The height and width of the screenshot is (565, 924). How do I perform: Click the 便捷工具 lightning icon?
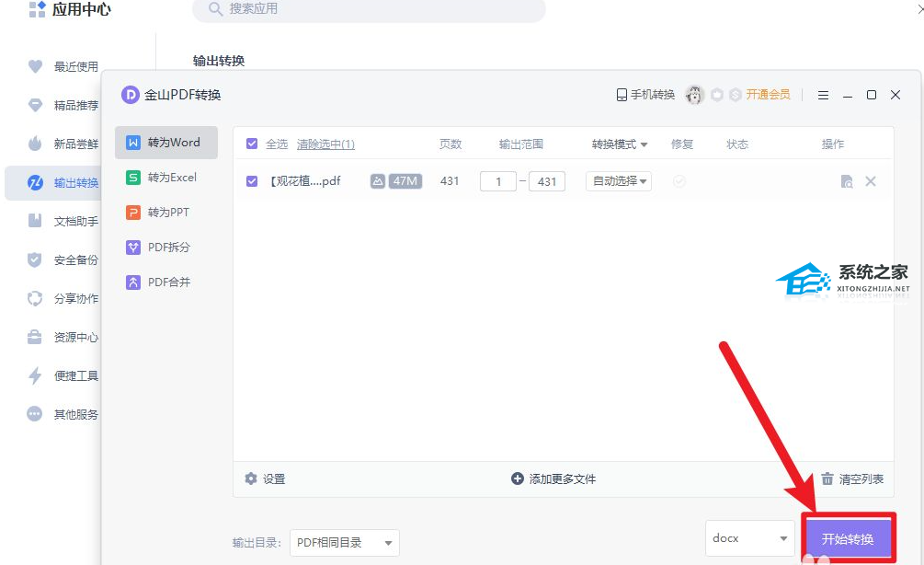click(35, 375)
